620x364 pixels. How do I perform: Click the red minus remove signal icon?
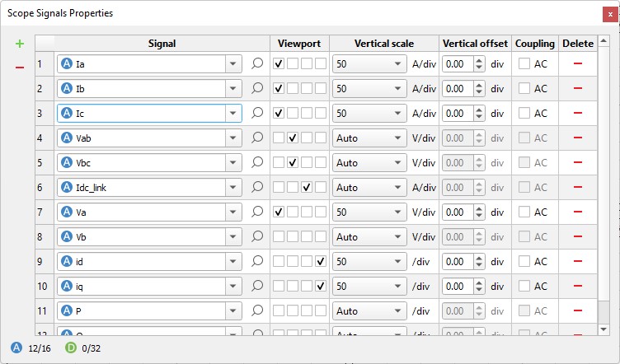click(x=20, y=67)
